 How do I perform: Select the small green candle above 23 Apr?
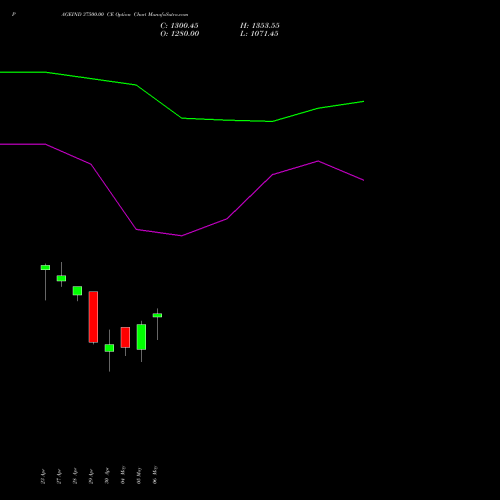point(45,267)
